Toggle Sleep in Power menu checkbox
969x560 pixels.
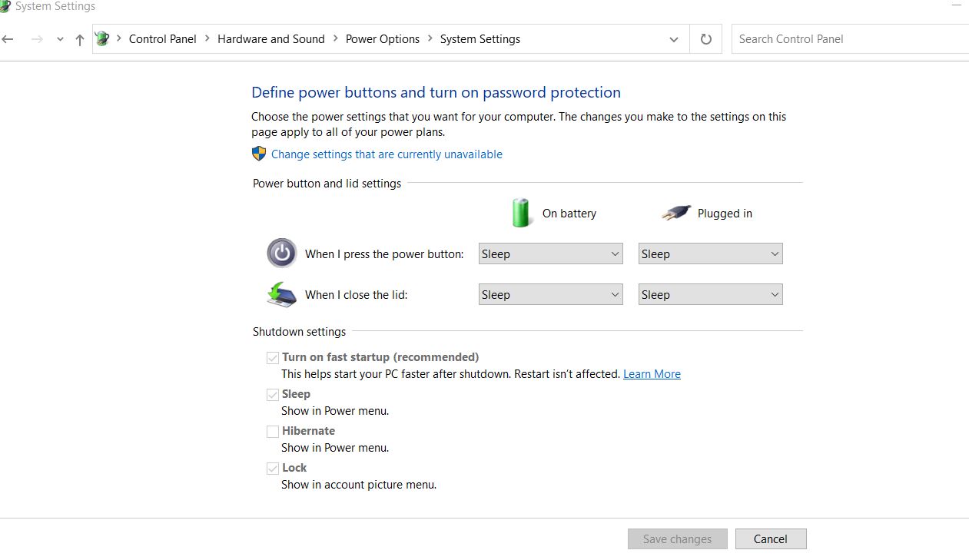(273, 394)
